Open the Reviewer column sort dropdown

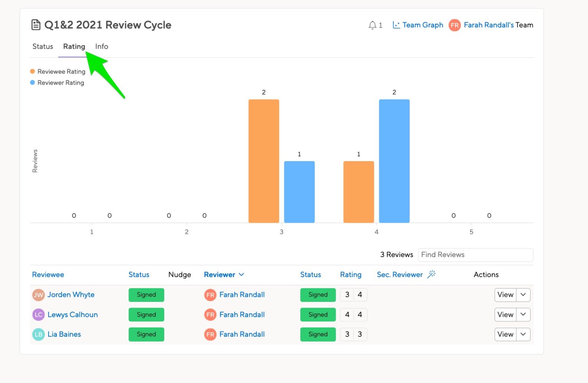[x=242, y=274]
